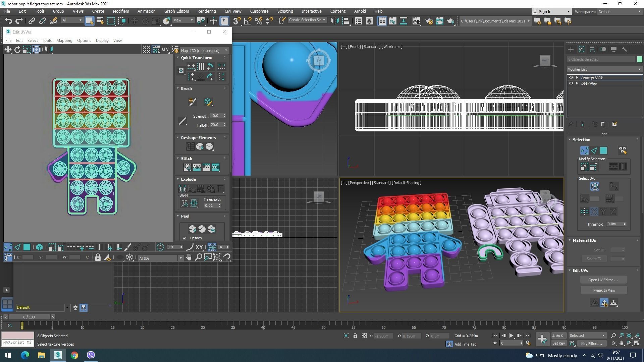
Task: Open Mapping menu in Edit UVWs
Action: [x=64, y=41]
